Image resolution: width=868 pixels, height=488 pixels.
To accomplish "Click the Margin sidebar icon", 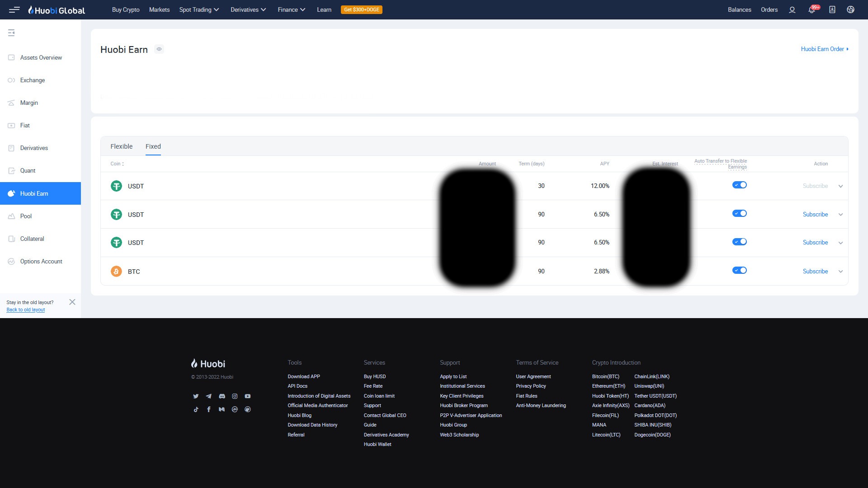I will pos(11,103).
